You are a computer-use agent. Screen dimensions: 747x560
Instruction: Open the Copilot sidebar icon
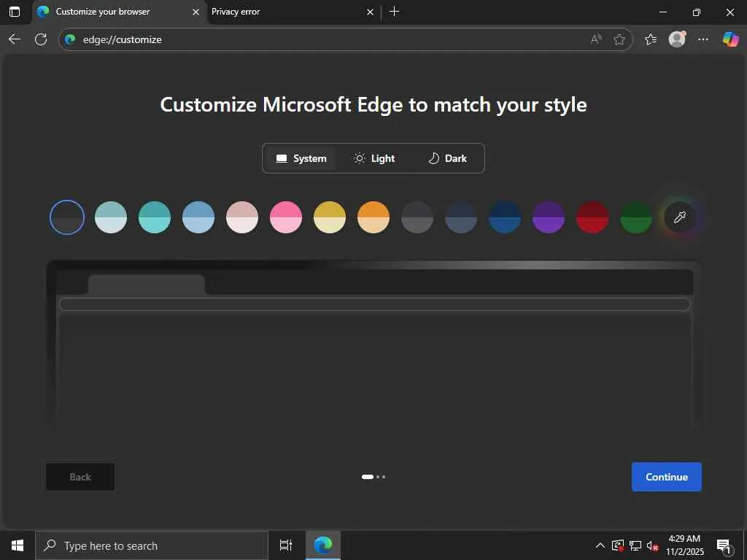[x=730, y=39]
